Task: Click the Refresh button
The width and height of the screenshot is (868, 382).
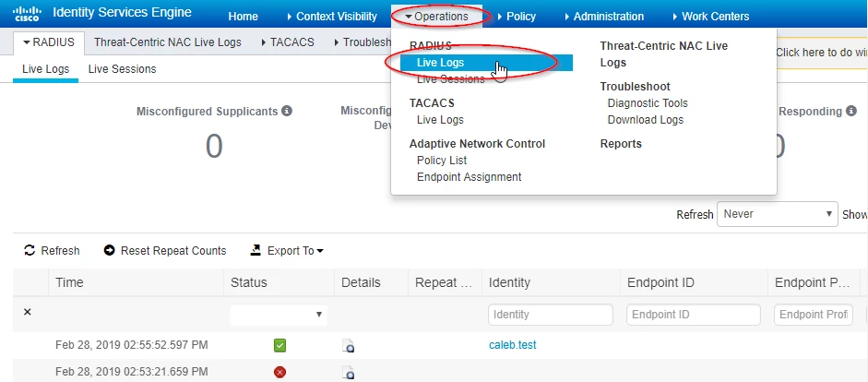Action: (x=52, y=250)
